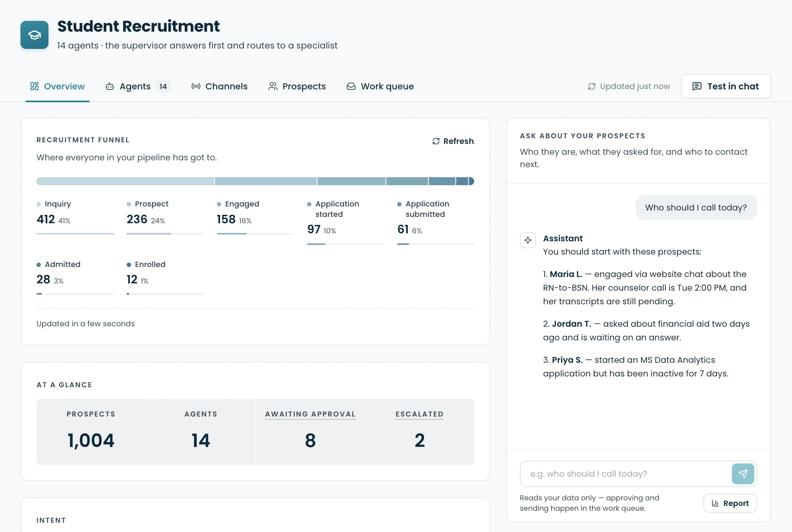Click the Jordan T. prospect name

point(572,324)
